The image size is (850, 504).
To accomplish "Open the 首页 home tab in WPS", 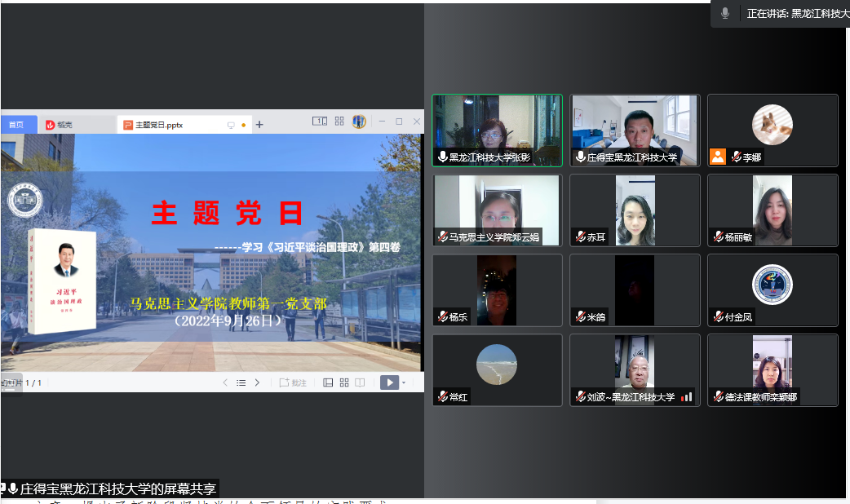I will pyautogui.click(x=19, y=125).
